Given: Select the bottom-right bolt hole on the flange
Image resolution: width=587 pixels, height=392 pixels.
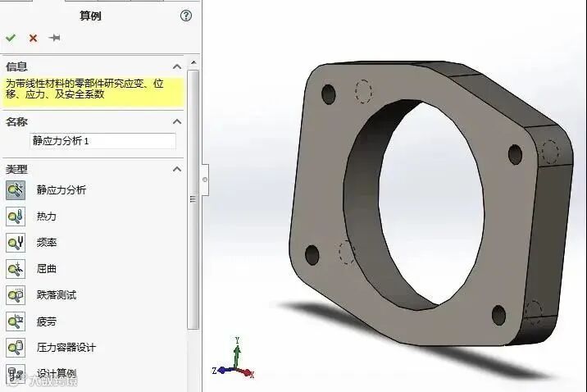Looking at the screenshot, I should click(498, 315).
